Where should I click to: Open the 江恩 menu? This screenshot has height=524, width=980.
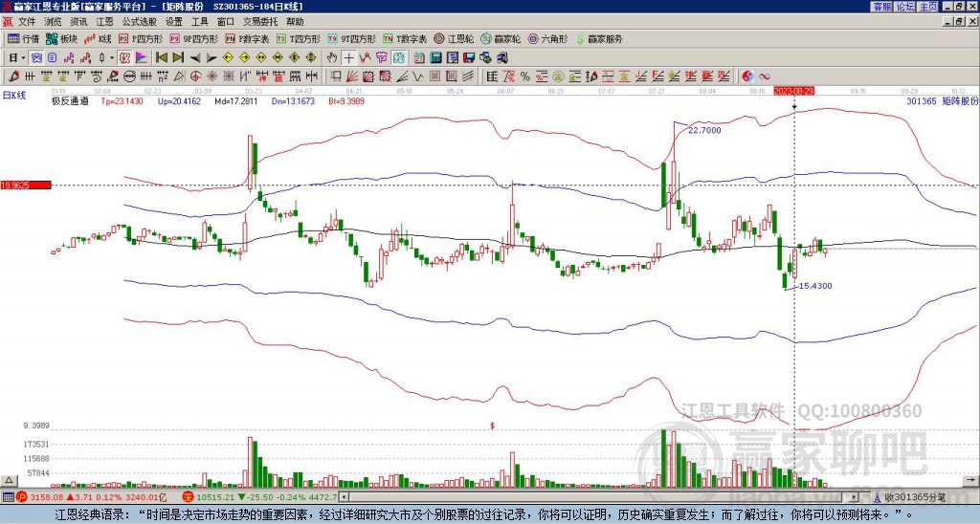pos(105,22)
